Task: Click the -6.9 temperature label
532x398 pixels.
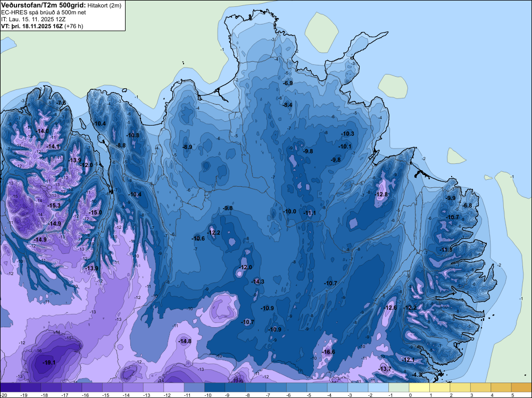Action: (288, 84)
